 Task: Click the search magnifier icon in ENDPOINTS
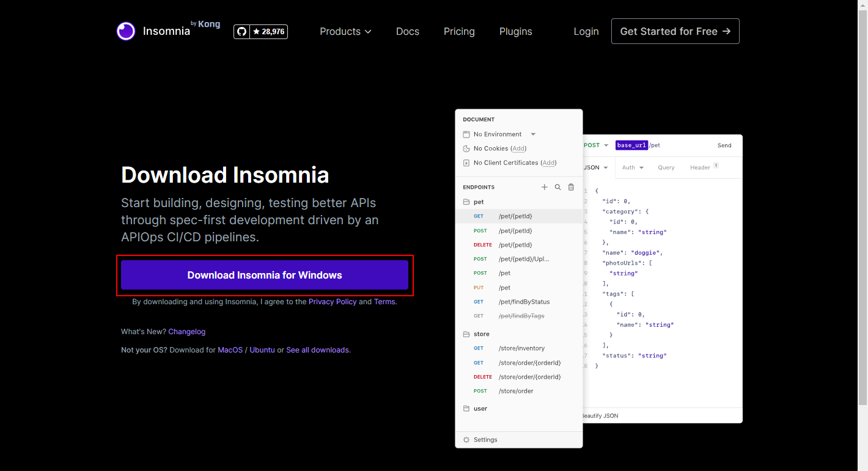557,188
